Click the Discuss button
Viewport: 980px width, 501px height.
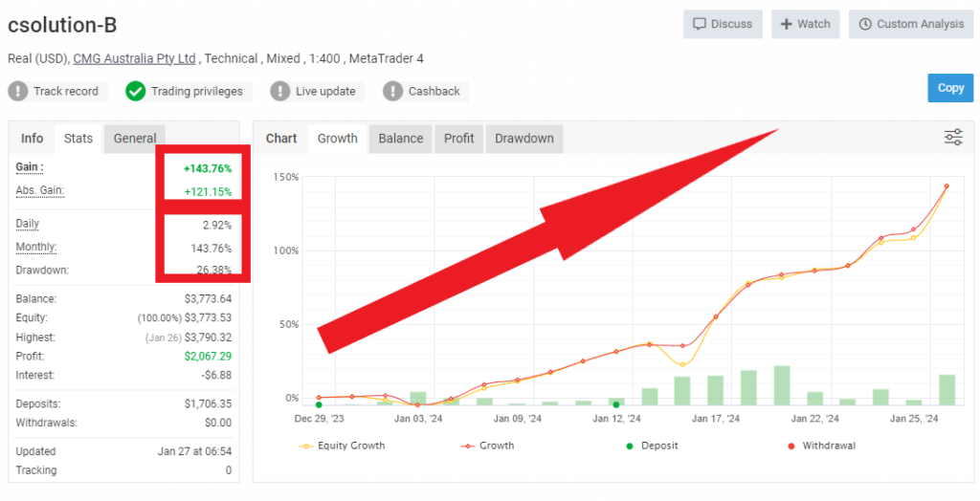[x=723, y=24]
